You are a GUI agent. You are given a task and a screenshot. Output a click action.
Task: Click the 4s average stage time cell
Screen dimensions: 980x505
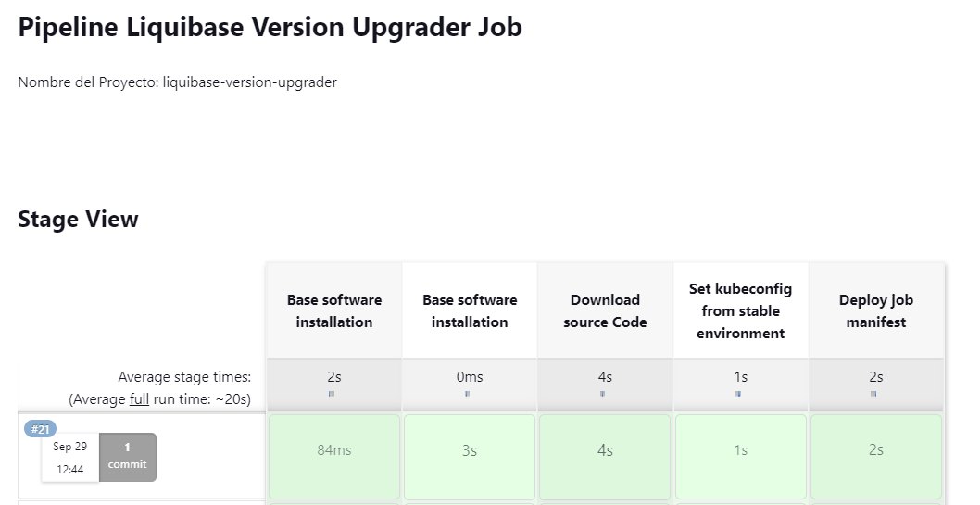(605, 377)
